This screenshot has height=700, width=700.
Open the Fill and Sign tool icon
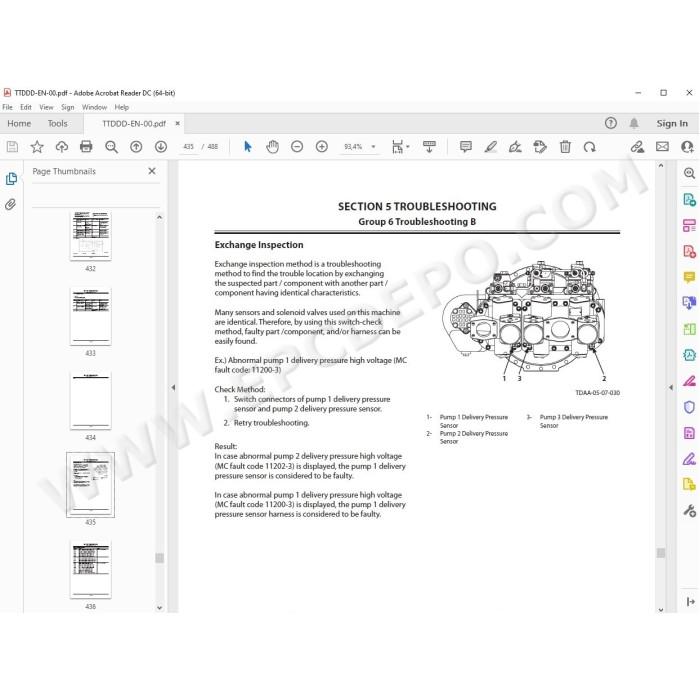(x=689, y=459)
